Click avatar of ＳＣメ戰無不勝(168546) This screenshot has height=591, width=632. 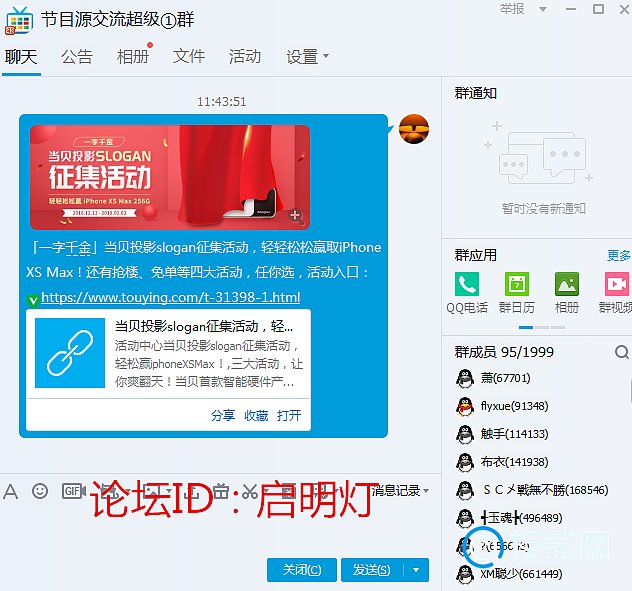465,490
